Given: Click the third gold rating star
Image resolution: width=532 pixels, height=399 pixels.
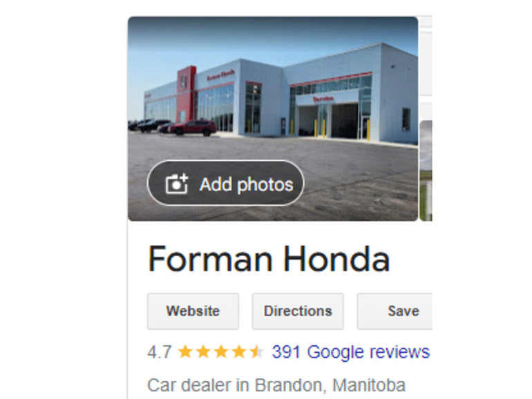Looking at the screenshot, I should click(221, 351).
